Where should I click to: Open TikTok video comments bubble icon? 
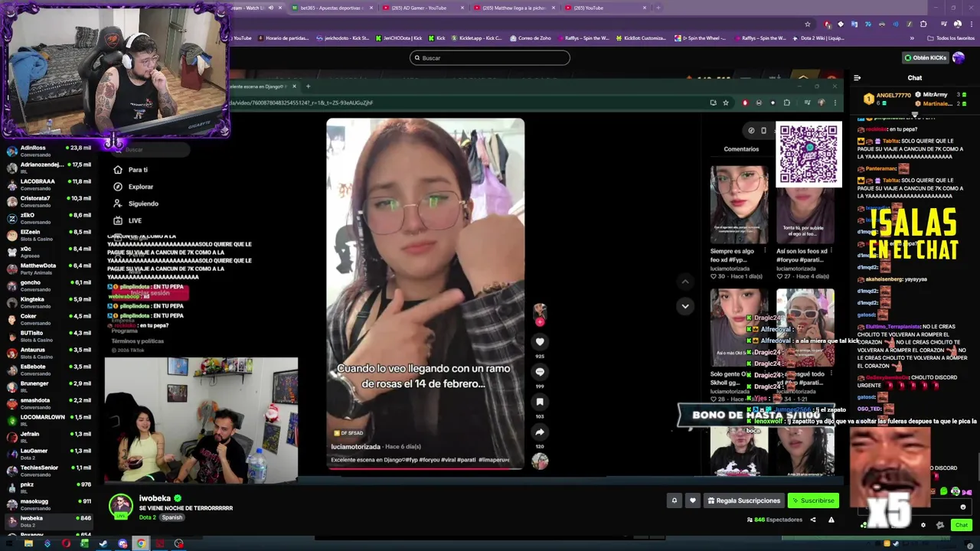[x=540, y=372]
